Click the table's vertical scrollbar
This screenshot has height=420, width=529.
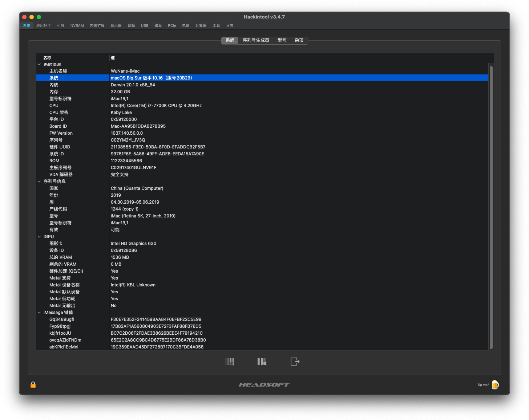[x=491, y=207]
